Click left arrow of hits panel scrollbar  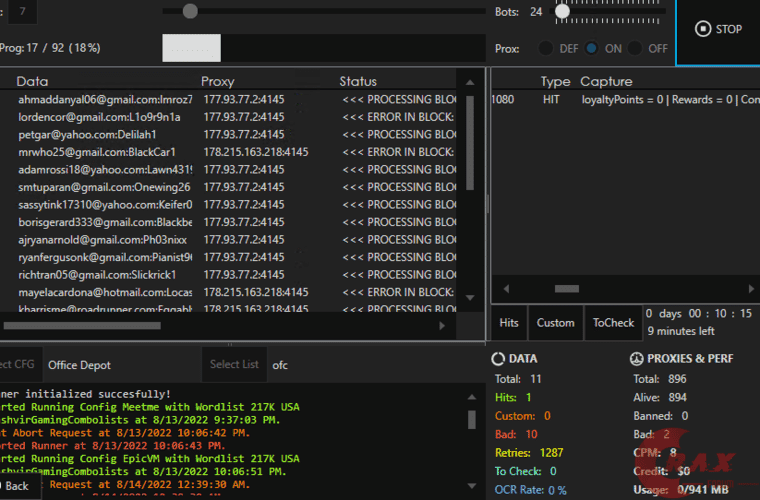point(505,289)
